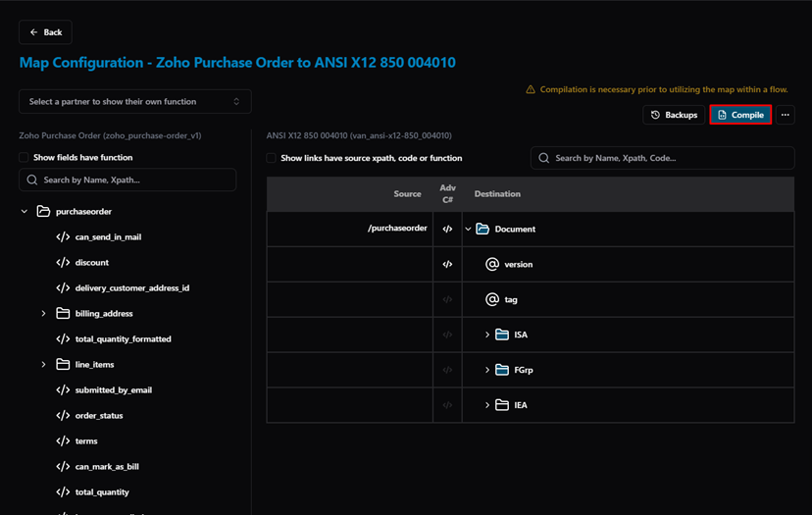Viewport: 812px width, 515px height.
Task: Open Adv C# code for version row
Action: point(447,264)
